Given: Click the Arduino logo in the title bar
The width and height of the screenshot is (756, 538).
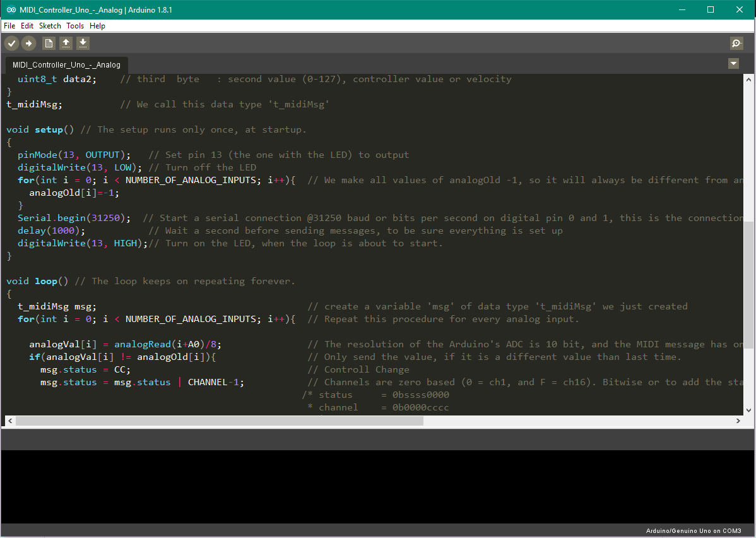Looking at the screenshot, I should pos(11,9).
